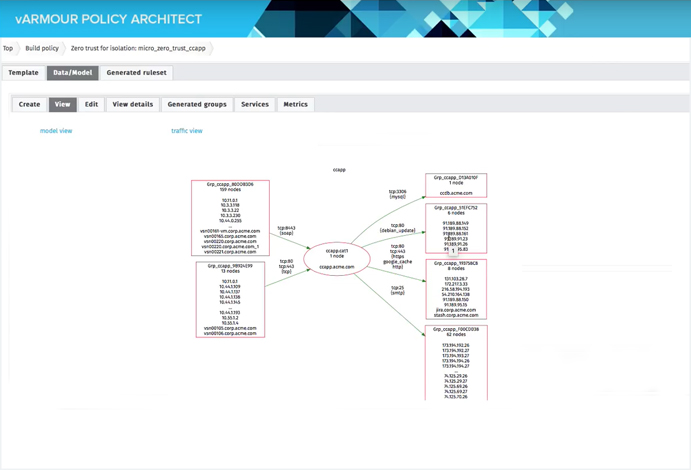Select the View sub-tab
The height and width of the screenshot is (470, 691).
(x=63, y=104)
